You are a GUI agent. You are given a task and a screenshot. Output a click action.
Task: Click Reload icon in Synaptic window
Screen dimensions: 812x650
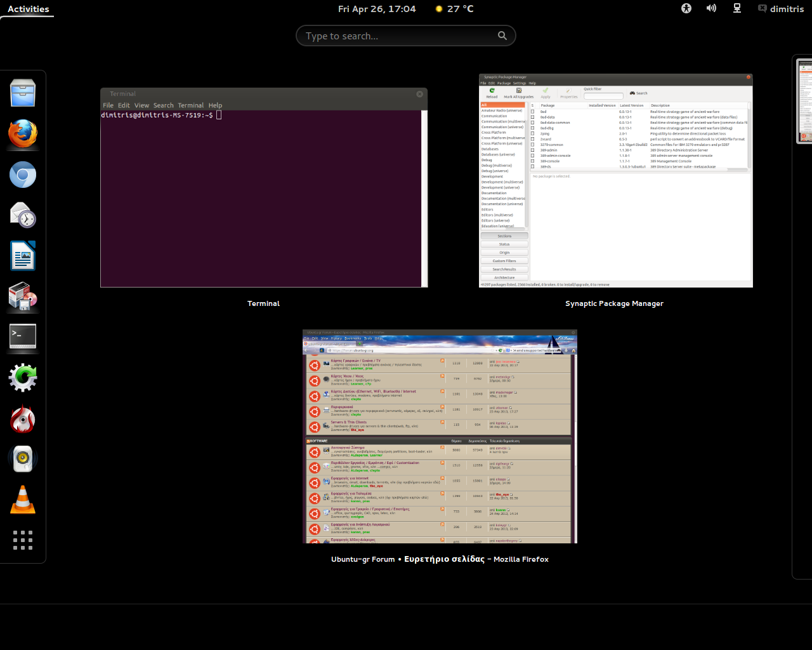click(492, 93)
